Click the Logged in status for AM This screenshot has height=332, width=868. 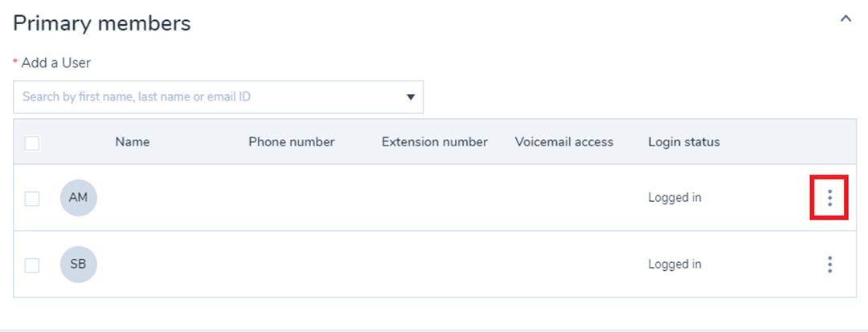pyautogui.click(x=675, y=198)
